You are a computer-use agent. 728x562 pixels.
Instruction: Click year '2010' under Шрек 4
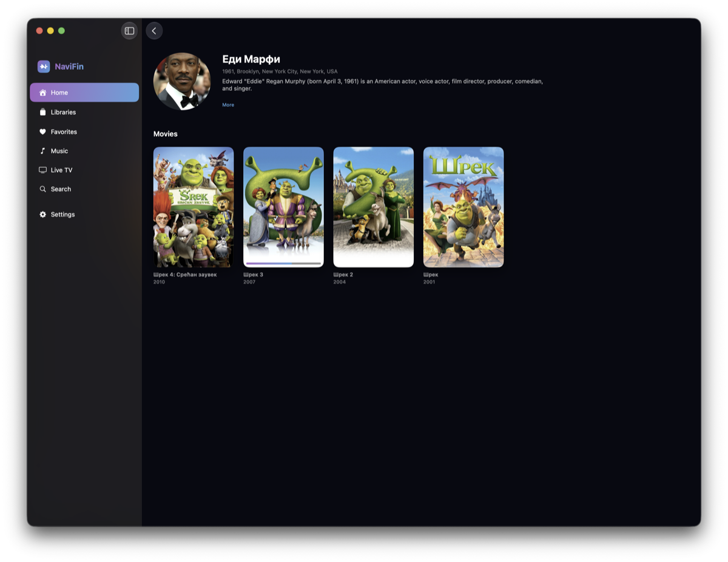(x=160, y=282)
